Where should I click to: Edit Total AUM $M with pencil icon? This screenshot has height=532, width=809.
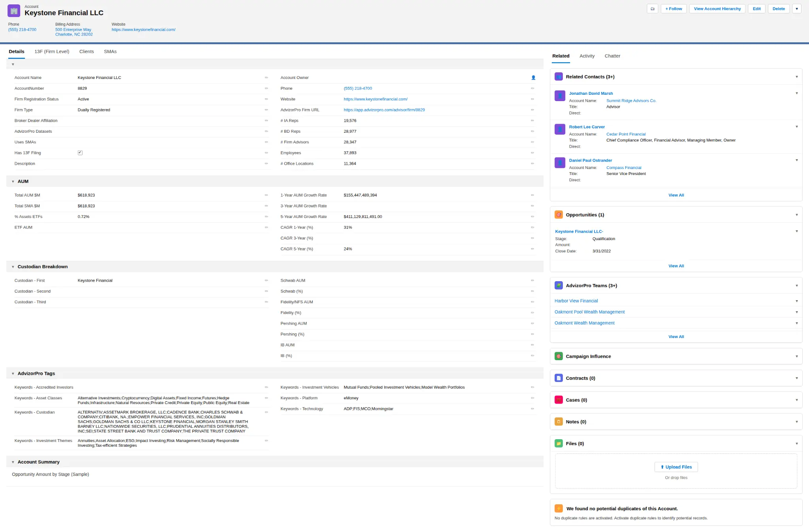tap(266, 195)
